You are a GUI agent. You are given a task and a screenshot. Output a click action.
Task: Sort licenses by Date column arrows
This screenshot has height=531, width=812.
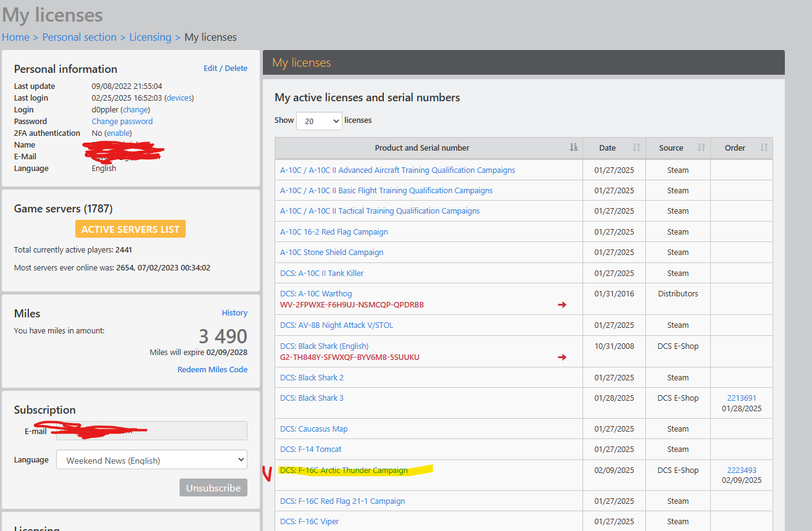point(637,148)
